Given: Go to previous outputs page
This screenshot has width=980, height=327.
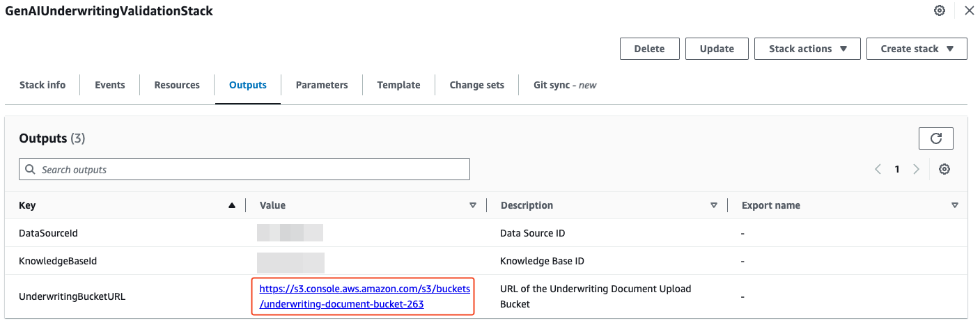Looking at the screenshot, I should coord(878,169).
